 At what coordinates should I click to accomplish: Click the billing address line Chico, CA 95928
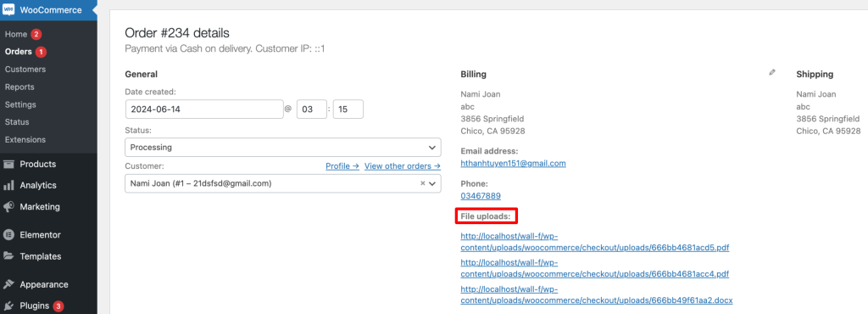[x=492, y=132]
